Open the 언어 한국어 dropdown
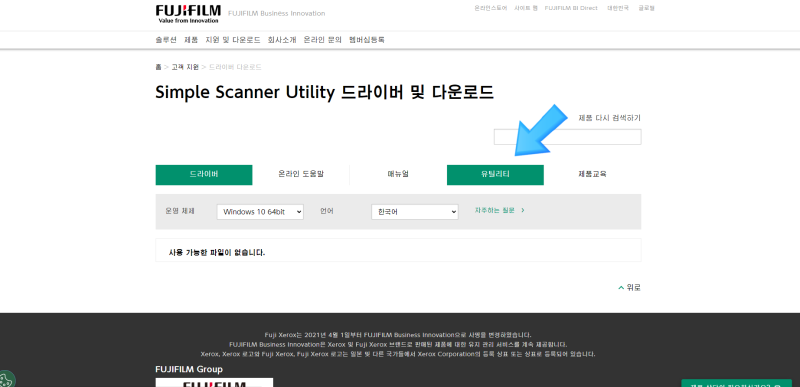 pos(415,212)
